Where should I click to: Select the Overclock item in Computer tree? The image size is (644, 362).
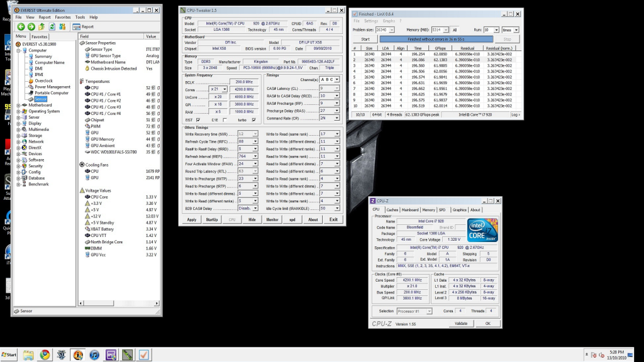click(43, 80)
